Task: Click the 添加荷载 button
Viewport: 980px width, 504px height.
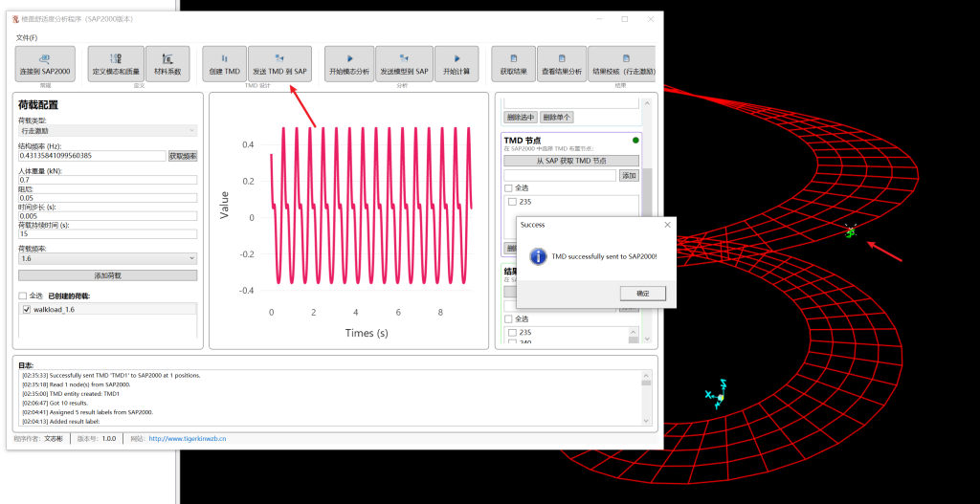Action: pos(107,275)
